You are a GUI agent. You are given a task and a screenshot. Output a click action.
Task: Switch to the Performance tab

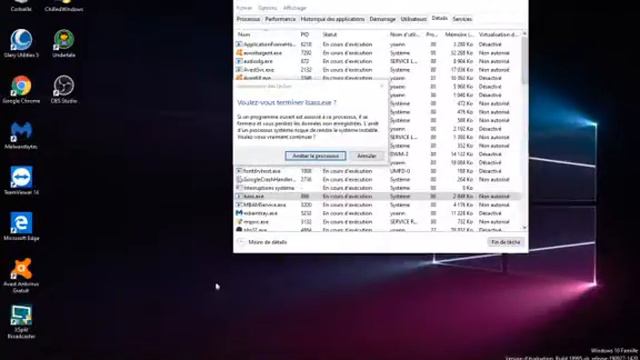pyautogui.click(x=280, y=19)
